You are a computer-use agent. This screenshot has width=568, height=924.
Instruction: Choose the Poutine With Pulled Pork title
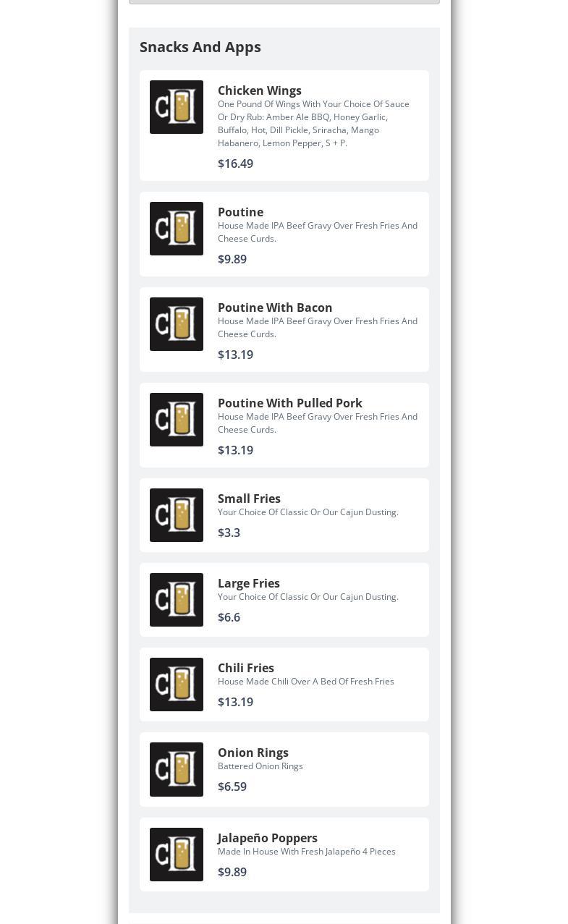click(290, 403)
